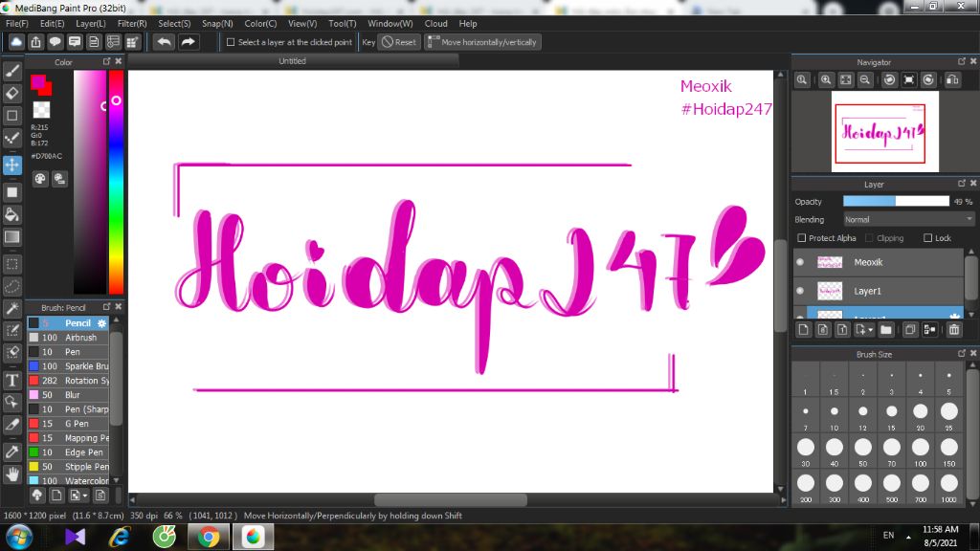Select the Airbrush brush

click(x=68, y=338)
